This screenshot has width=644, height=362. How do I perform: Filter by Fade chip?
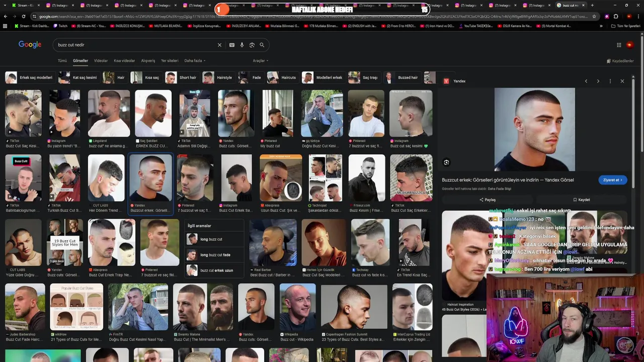click(x=251, y=77)
